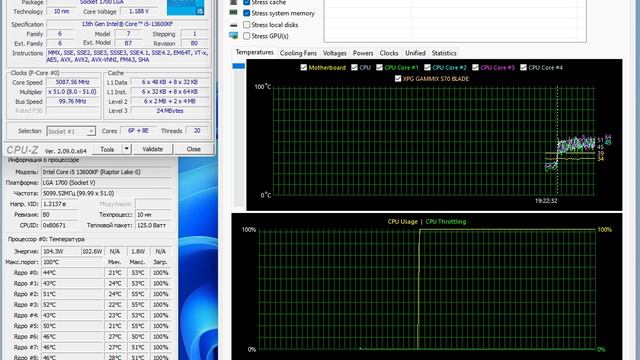640x360 pixels.
Task: Click the blue graph scroll indicator left of temperatures
Action: [x=238, y=66]
